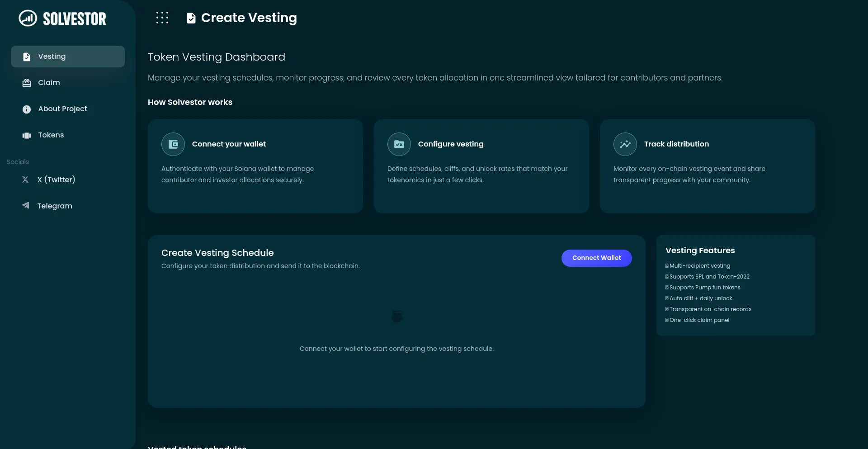Image resolution: width=868 pixels, height=449 pixels.
Task: Open the Tokens section
Action: pyautogui.click(x=51, y=135)
